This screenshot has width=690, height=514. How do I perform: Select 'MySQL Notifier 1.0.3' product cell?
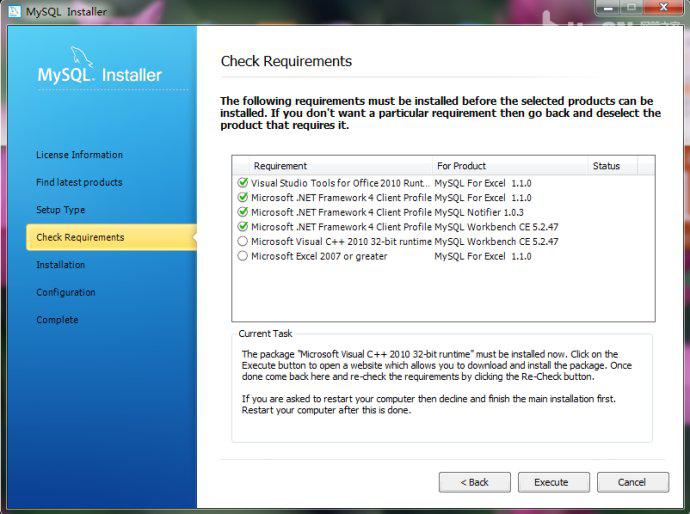click(x=479, y=212)
